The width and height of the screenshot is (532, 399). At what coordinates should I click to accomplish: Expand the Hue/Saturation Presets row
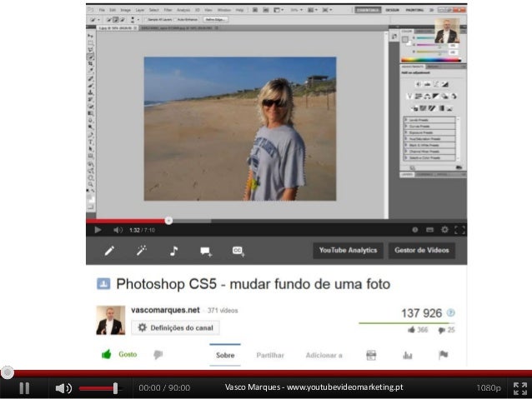tap(429, 138)
